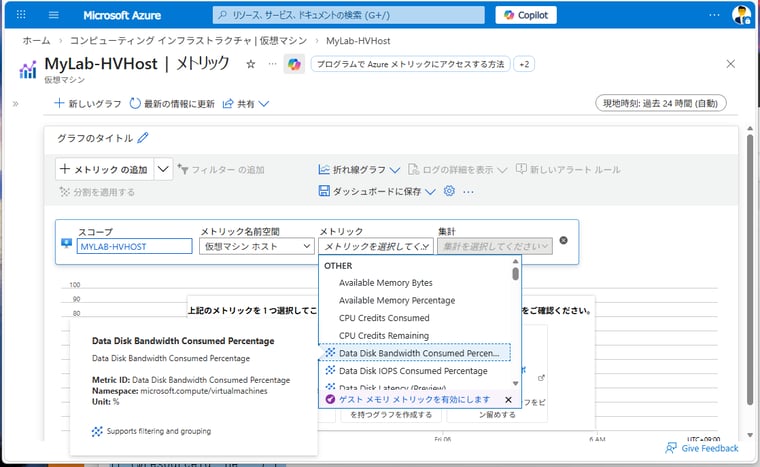
Task: Open 折れ線グラフ chart type dropdown
Action: [x=359, y=169]
